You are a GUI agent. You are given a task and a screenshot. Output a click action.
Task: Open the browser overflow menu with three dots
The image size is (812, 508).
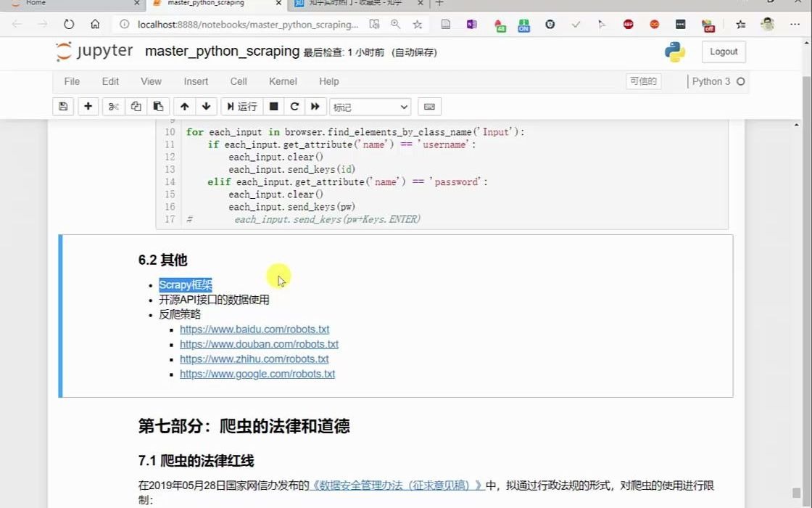[795, 24]
